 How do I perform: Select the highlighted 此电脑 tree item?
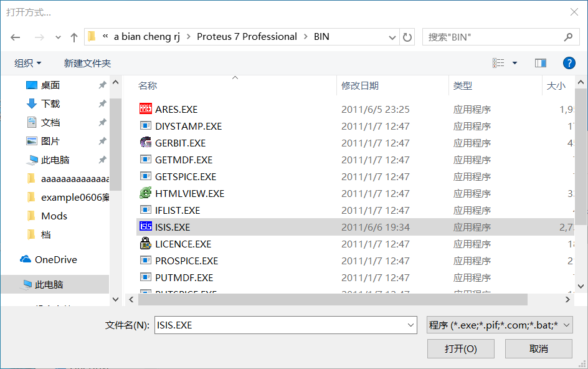click(x=55, y=284)
